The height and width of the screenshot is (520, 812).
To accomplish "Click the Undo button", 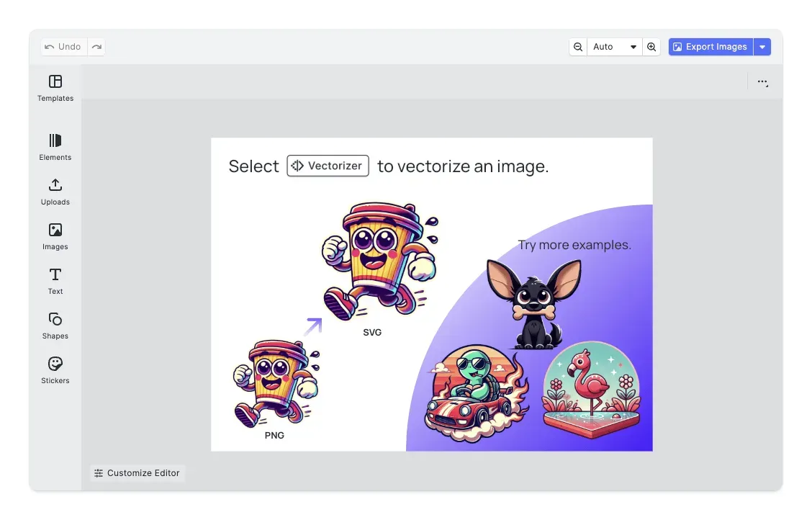I will (x=63, y=47).
